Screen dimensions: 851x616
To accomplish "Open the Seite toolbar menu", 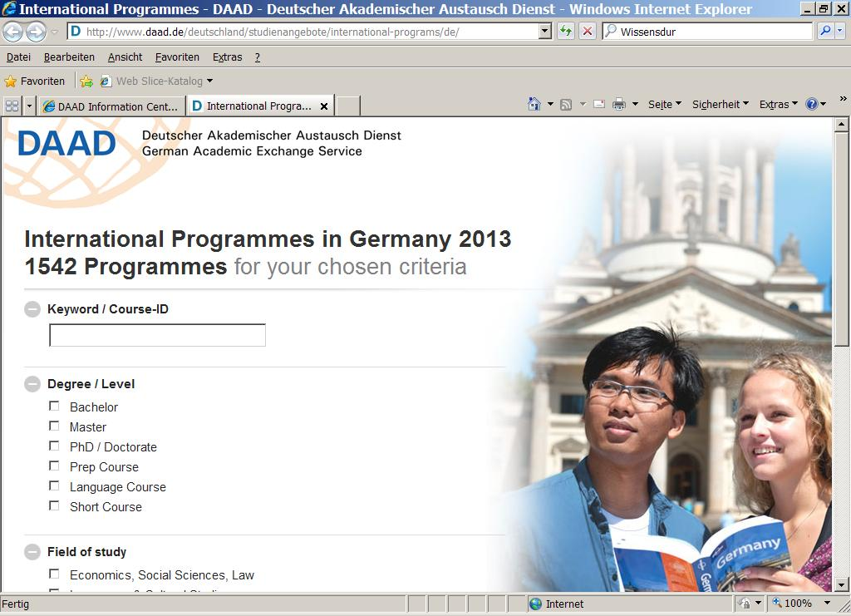I will tap(665, 104).
